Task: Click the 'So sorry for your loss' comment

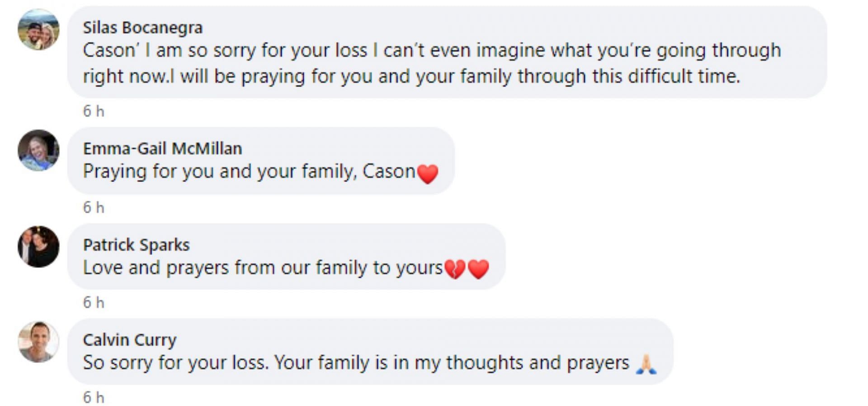Action: tap(355, 363)
